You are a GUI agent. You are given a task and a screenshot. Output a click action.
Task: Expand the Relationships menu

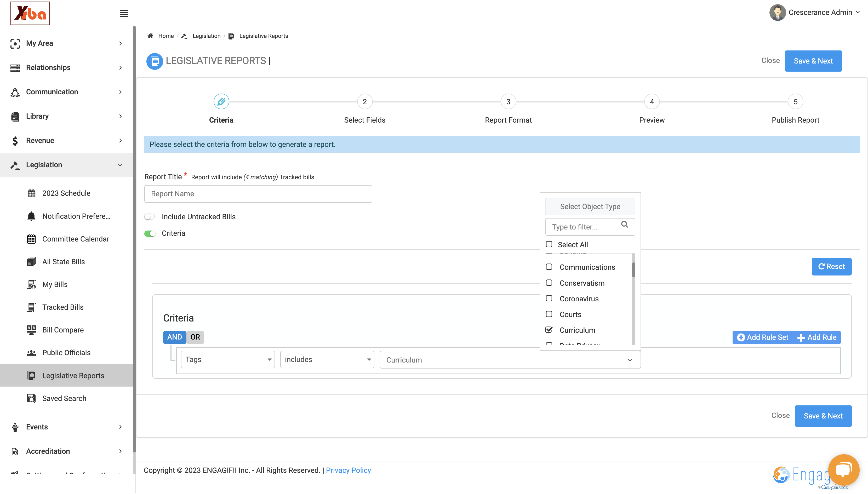coord(66,67)
